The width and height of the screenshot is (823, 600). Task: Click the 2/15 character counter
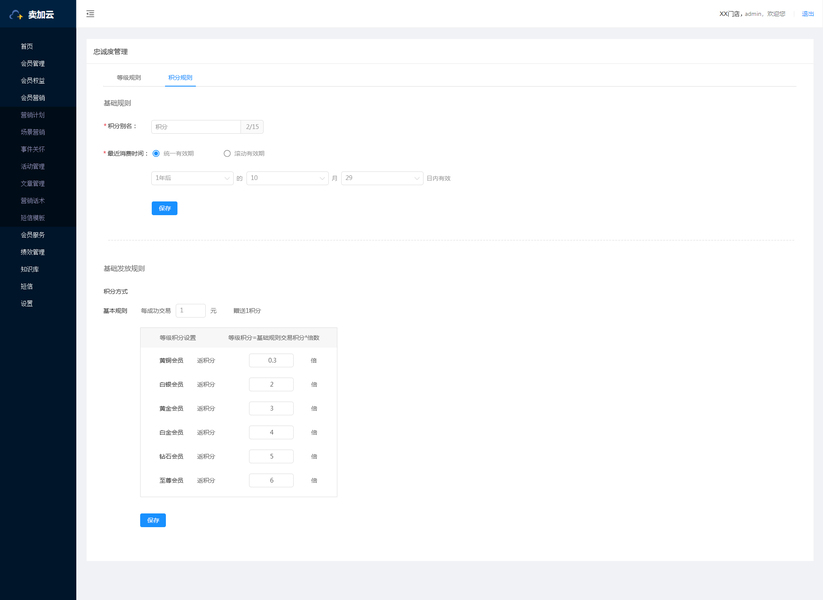pyautogui.click(x=252, y=127)
